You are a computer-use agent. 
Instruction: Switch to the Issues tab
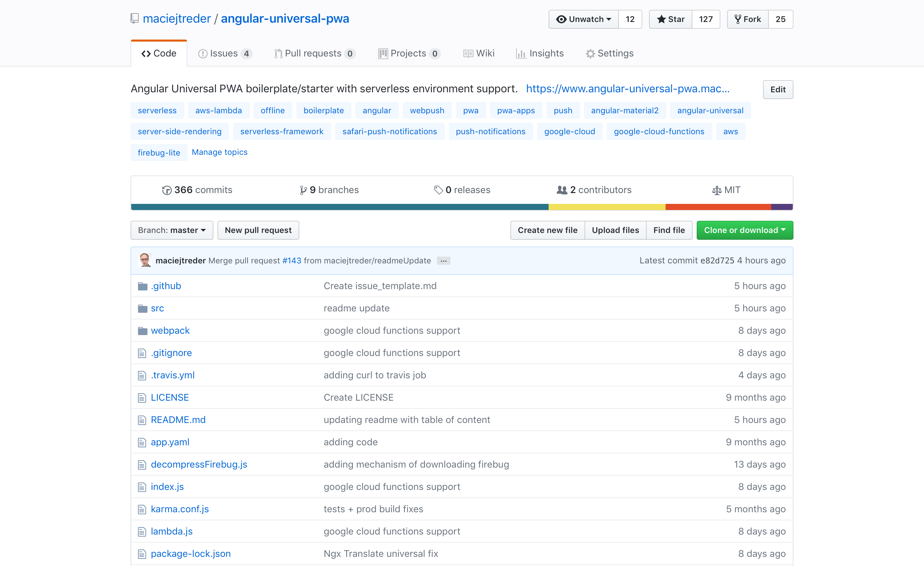pyautogui.click(x=225, y=53)
